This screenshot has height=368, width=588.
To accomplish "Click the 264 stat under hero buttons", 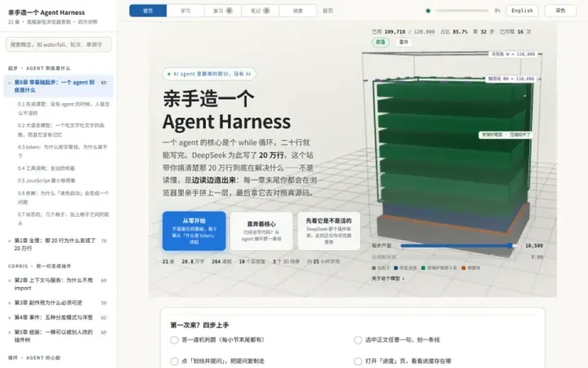I will click(221, 262).
